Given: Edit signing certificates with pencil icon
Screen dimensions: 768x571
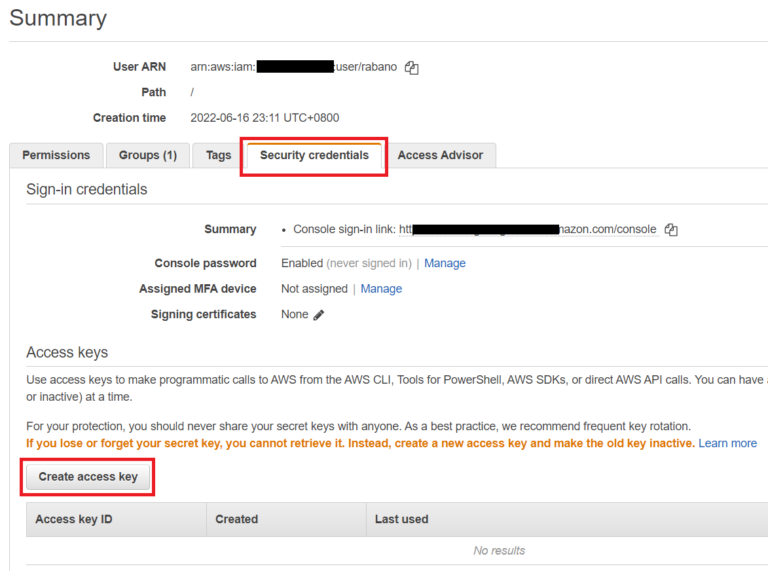Looking at the screenshot, I should tap(319, 315).
